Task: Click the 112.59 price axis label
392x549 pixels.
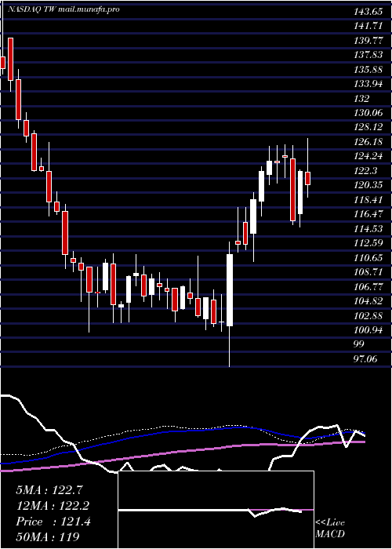Action: coord(368,242)
